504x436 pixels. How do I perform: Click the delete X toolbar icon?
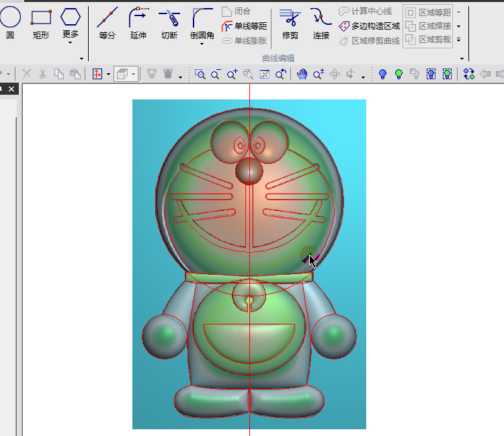tap(27, 74)
